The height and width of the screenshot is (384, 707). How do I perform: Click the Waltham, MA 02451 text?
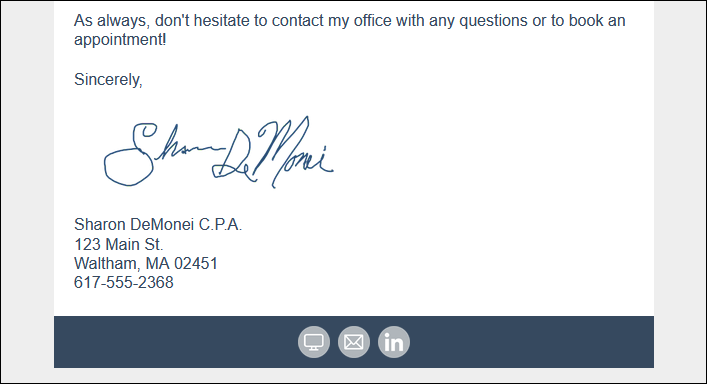(x=146, y=263)
